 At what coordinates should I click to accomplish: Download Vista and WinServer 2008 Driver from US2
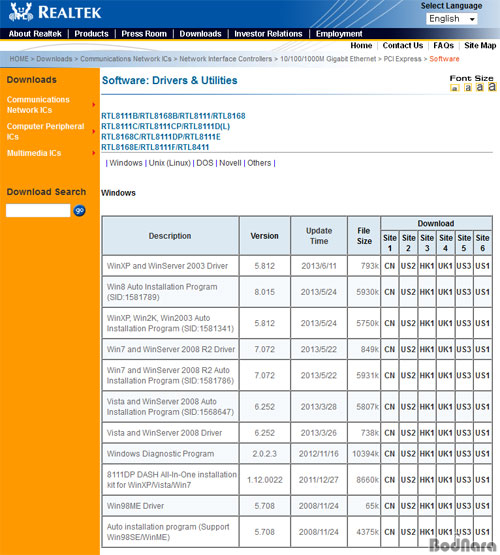(408, 433)
